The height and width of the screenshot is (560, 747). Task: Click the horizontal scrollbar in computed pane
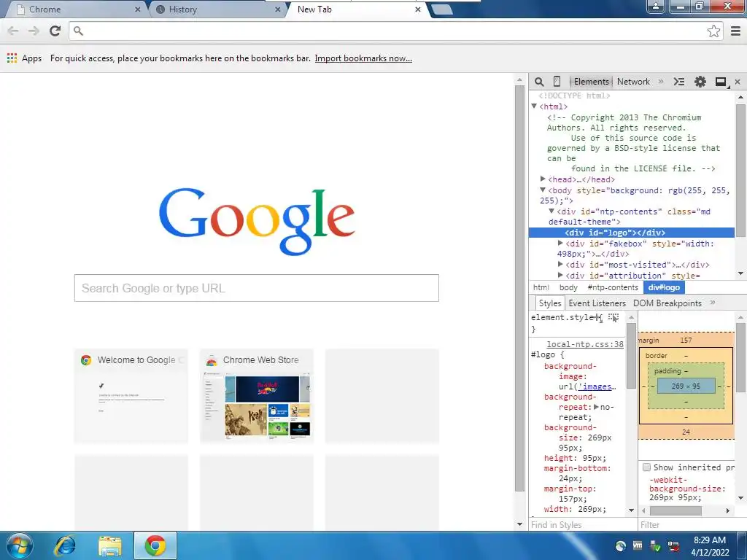point(676,510)
